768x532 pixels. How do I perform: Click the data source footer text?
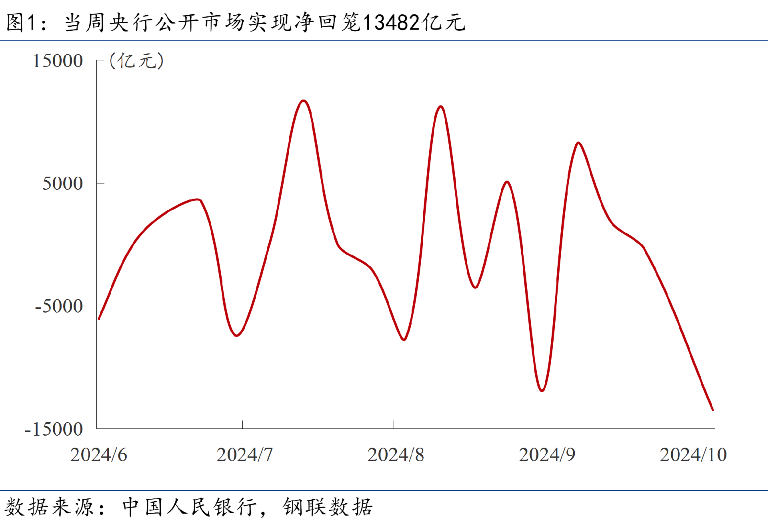click(188, 507)
